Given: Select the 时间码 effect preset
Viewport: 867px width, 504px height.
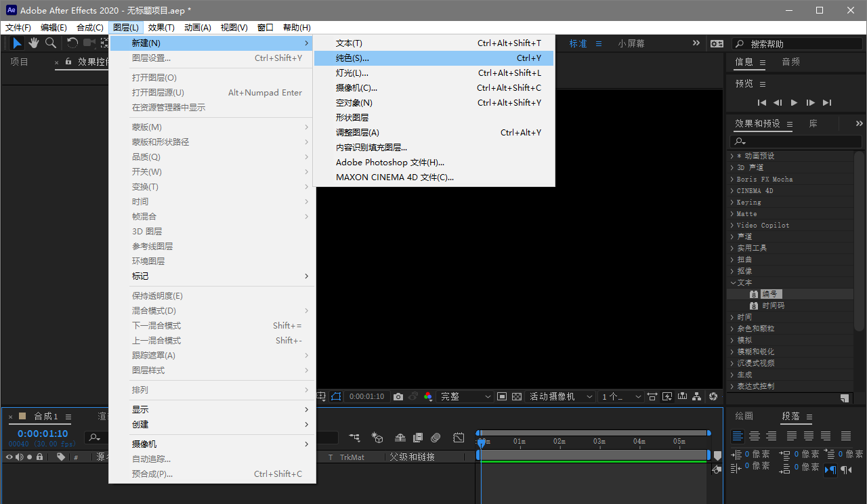Looking at the screenshot, I should tap(774, 306).
